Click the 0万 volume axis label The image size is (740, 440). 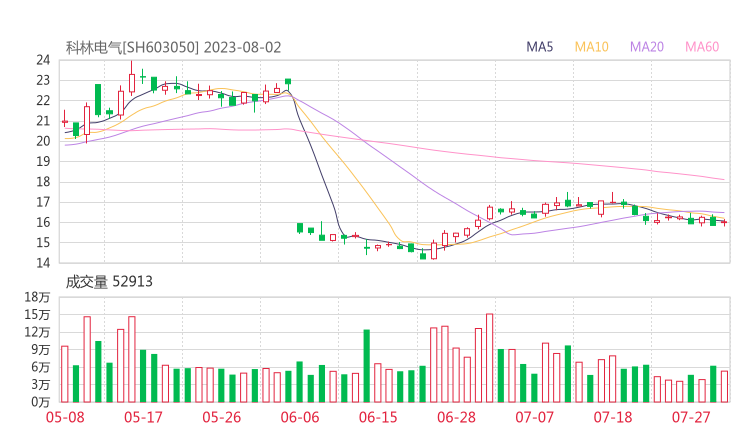[40, 402]
